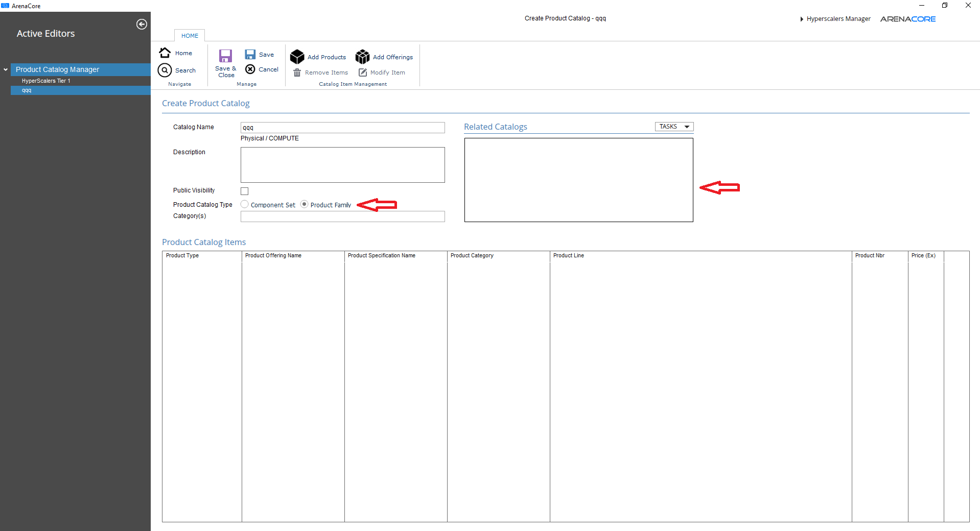
Task: Close the ArenaCore window
Action: [x=968, y=6]
